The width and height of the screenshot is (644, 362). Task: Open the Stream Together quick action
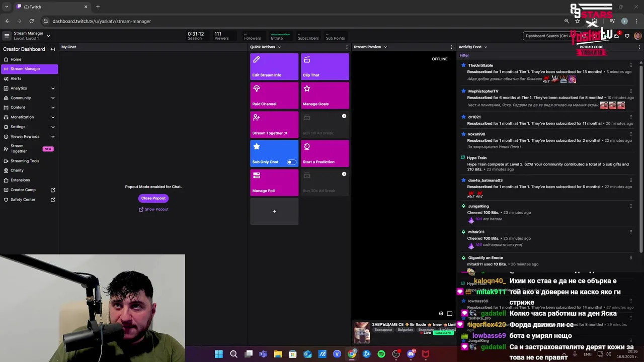[274, 125]
